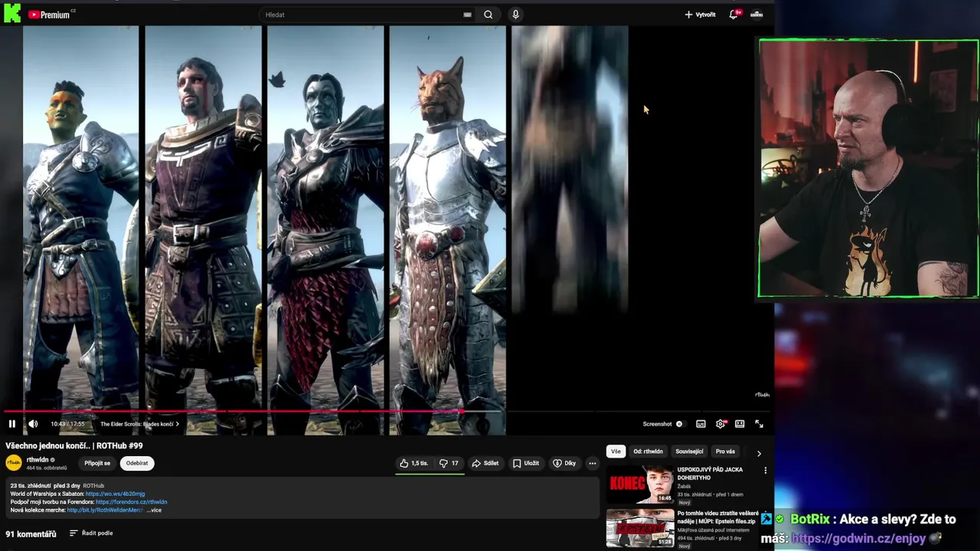
Task: Click the green K Kick logo
Action: click(x=11, y=13)
